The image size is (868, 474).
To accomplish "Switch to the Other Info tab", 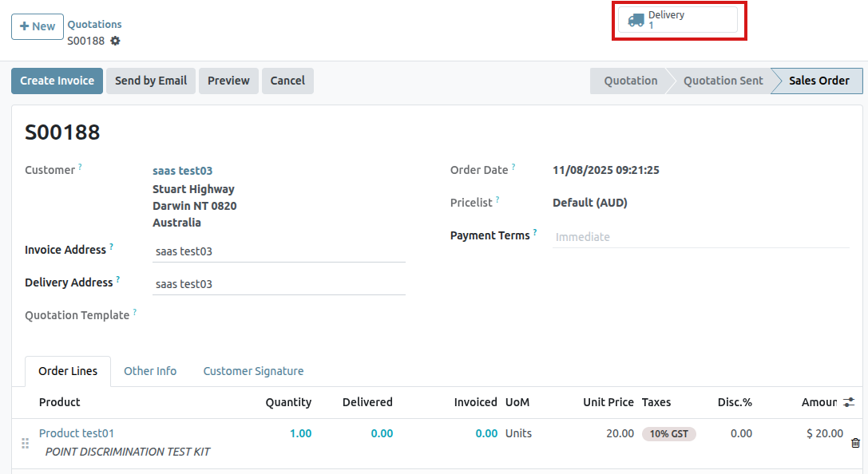I will tap(150, 371).
